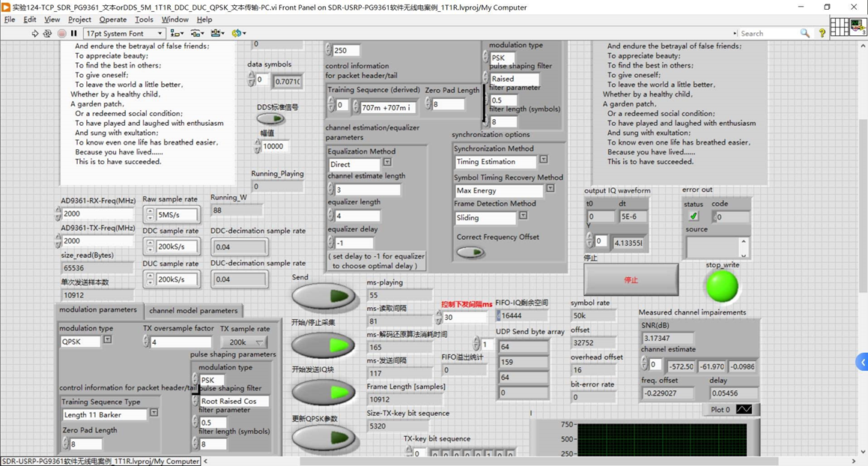Click the LabVIEW icon in title bar
Screen dimensions: 868x466
(6, 7)
